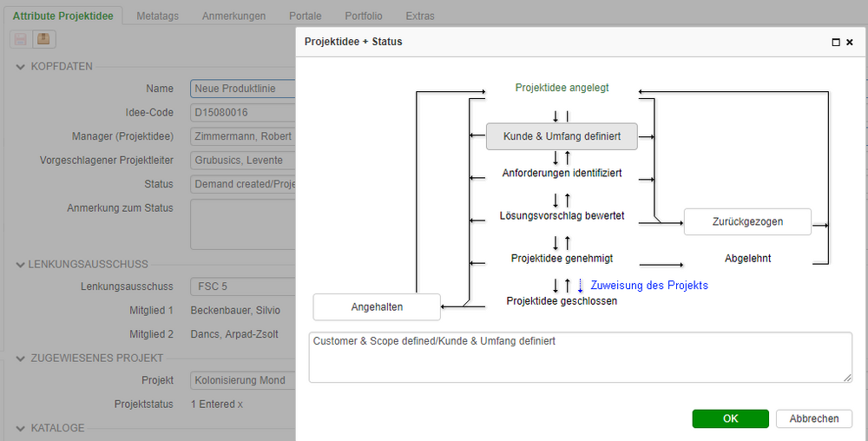Select status Kunde & Umfang definiert
Image resolution: width=868 pixels, height=441 pixels.
(x=561, y=135)
